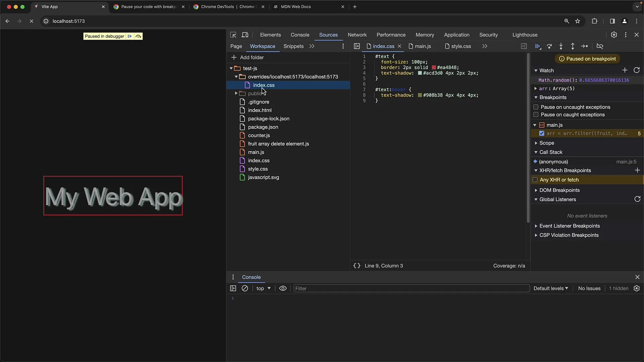Viewport: 644px width, 362px height.
Task: Click the #acd3d0 text-shadow color swatch
Action: pos(420,73)
